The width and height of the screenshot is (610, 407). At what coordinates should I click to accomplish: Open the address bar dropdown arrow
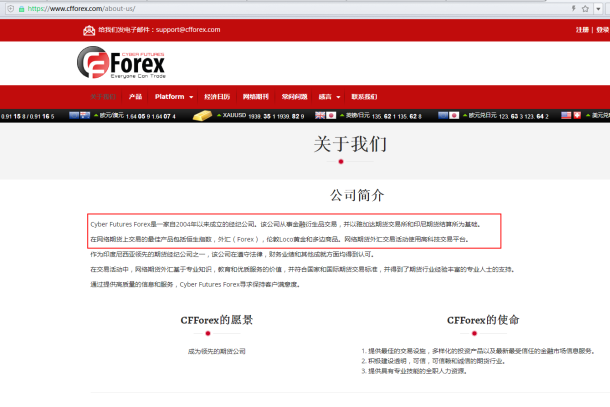click(598, 9)
